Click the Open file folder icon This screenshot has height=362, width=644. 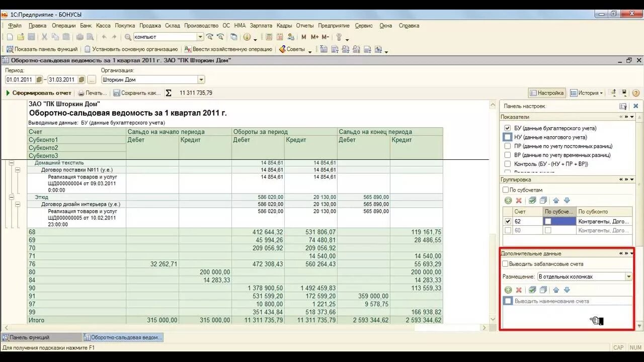pyautogui.click(x=21, y=37)
